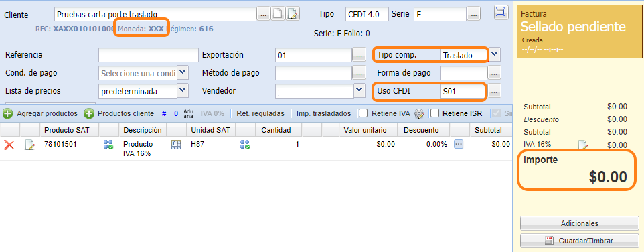Viewport: 644px width, 252px height.
Task: Click the Referencia input field
Action: point(148,55)
